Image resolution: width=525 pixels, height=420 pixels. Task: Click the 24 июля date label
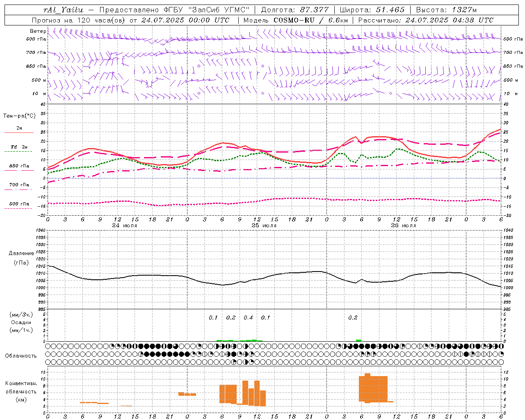(125, 226)
